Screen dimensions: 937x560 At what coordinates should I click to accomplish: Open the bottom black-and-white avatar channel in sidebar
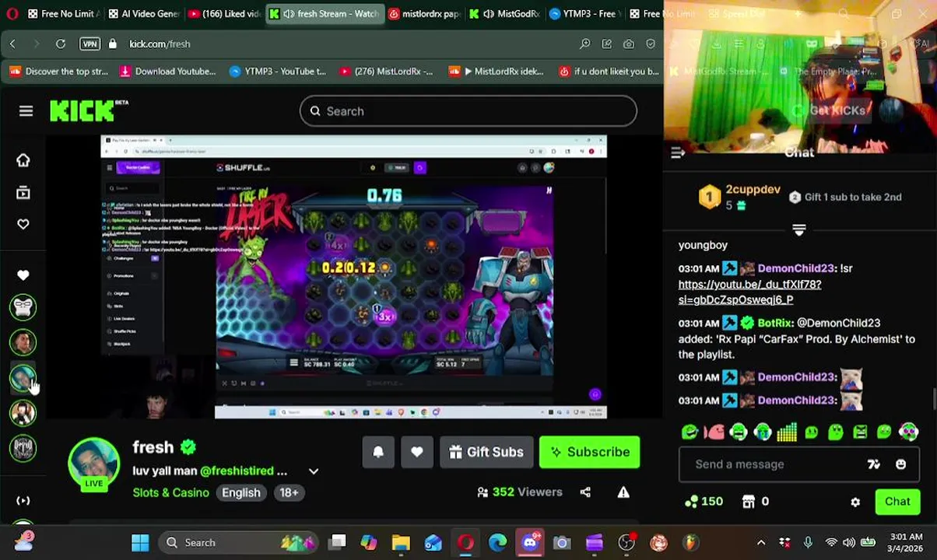click(23, 448)
